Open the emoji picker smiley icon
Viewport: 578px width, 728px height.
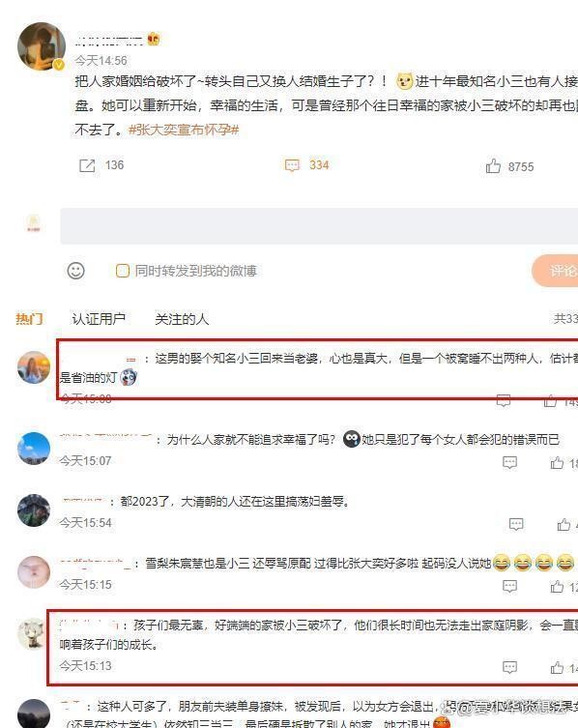coord(75,271)
